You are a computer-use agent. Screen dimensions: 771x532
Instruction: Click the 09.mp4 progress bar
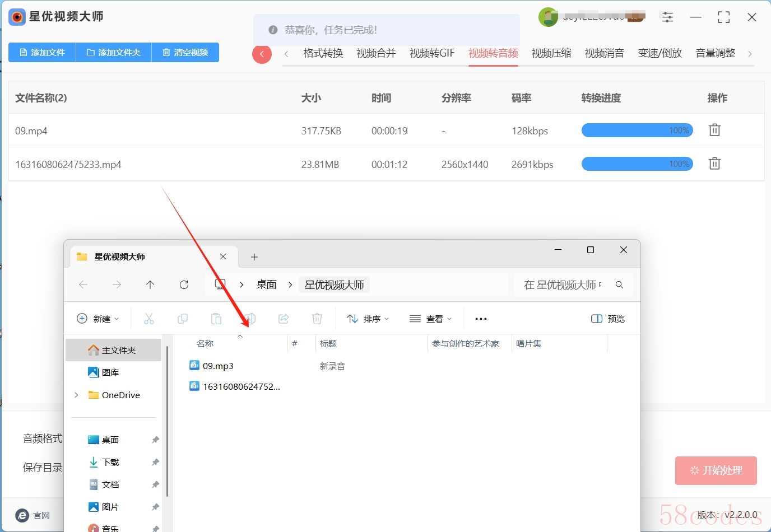point(637,130)
